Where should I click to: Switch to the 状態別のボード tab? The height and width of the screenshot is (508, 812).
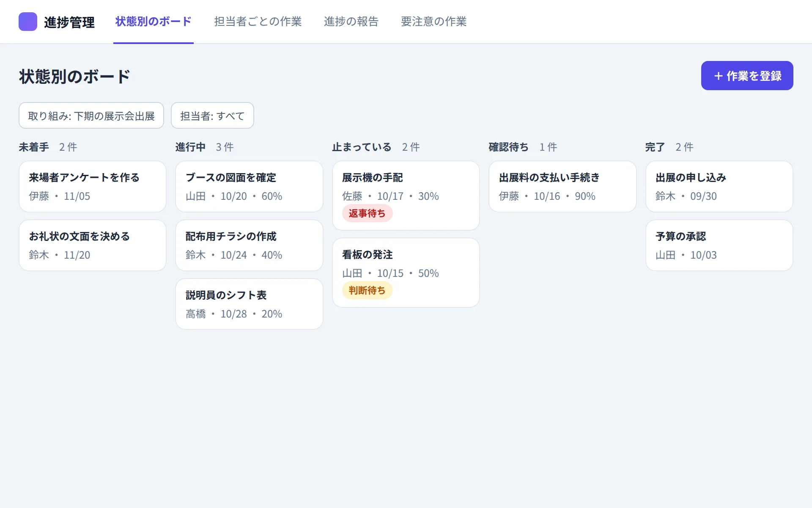click(154, 22)
